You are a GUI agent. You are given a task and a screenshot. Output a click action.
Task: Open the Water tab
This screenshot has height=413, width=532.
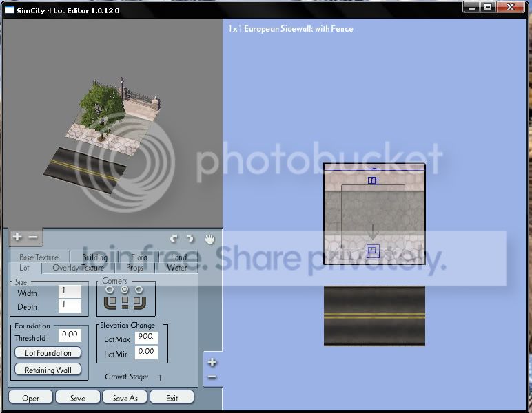[177, 268]
